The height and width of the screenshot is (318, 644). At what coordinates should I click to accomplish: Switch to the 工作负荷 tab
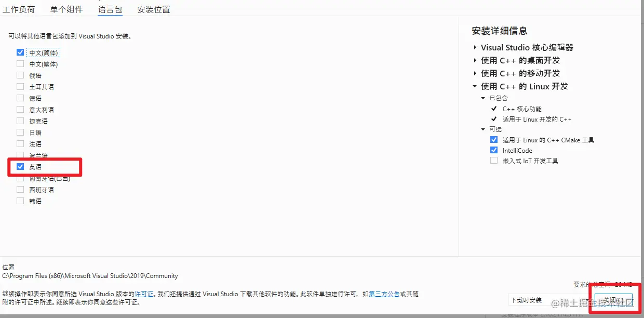(x=19, y=9)
